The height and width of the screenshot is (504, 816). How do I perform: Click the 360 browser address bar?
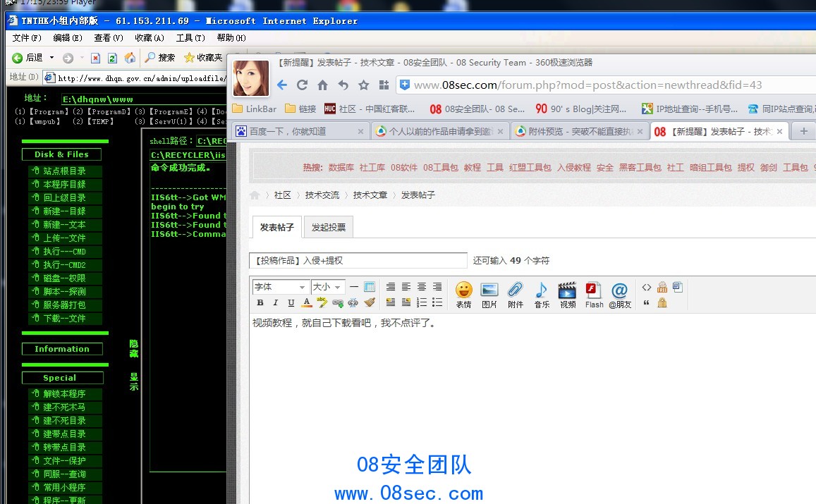pyautogui.click(x=607, y=85)
